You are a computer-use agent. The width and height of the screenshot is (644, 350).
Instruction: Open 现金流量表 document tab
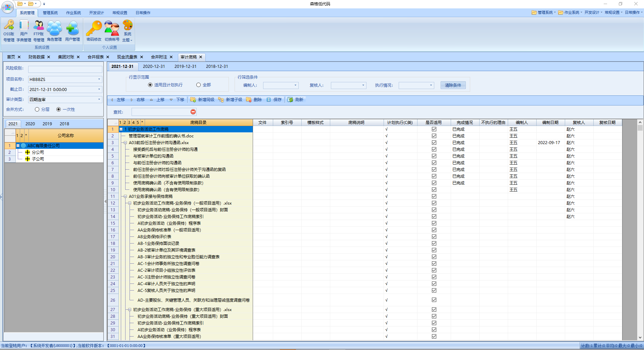(x=127, y=57)
